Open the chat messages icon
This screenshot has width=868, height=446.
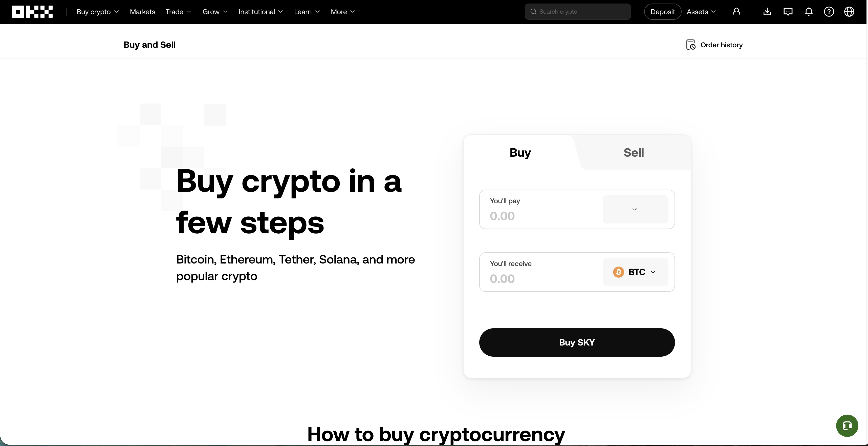[788, 11]
